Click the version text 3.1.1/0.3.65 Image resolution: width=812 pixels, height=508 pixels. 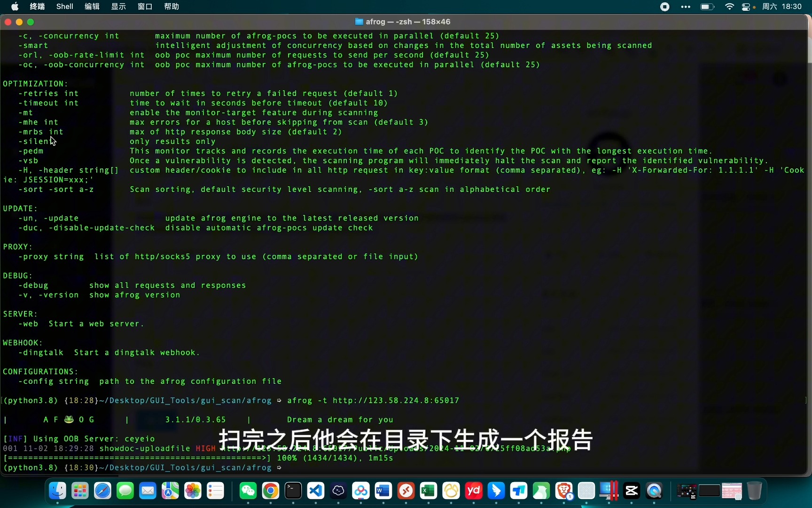pyautogui.click(x=195, y=420)
